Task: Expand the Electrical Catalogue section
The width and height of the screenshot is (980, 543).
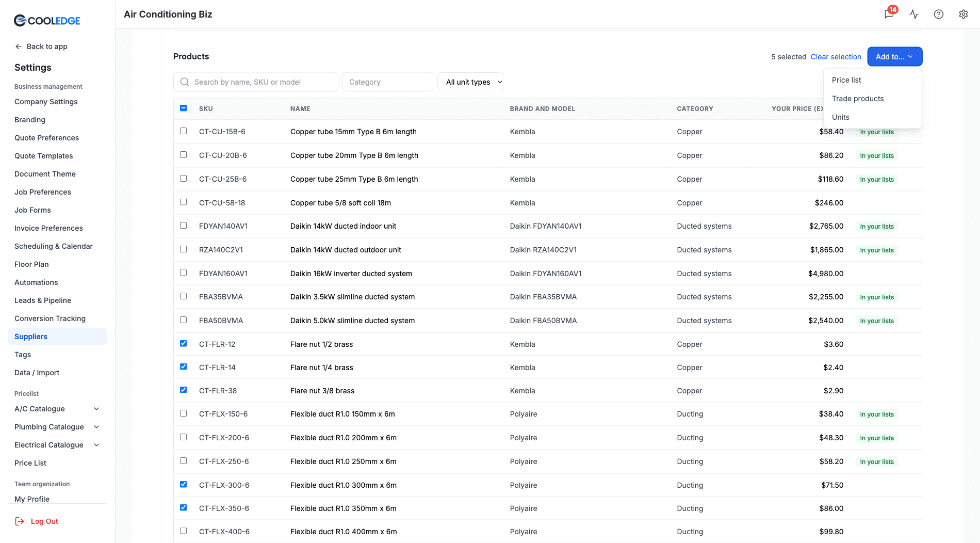Action: click(x=96, y=445)
